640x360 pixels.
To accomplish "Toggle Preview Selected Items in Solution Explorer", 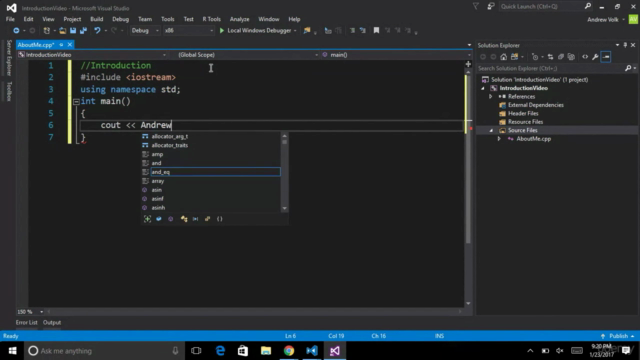I will click(x=606, y=57).
